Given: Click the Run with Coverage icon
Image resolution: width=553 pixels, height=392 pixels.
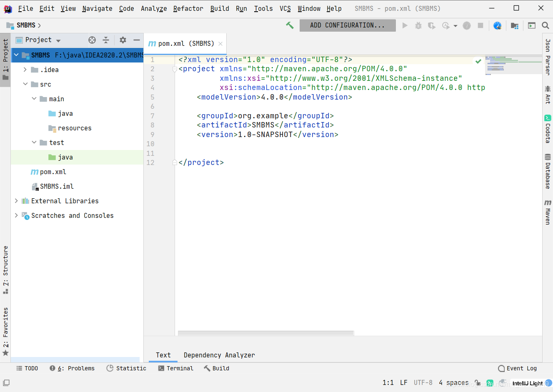Looking at the screenshot, I should pos(432,25).
